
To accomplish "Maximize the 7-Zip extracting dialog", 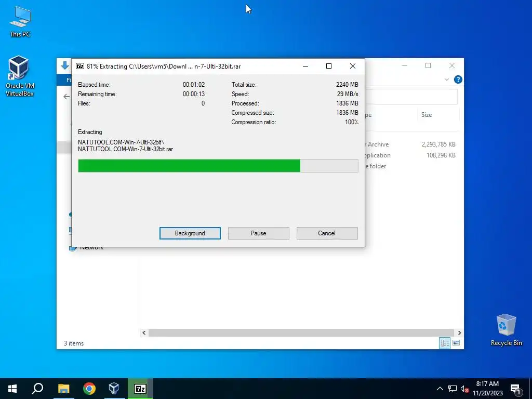I will (329, 66).
